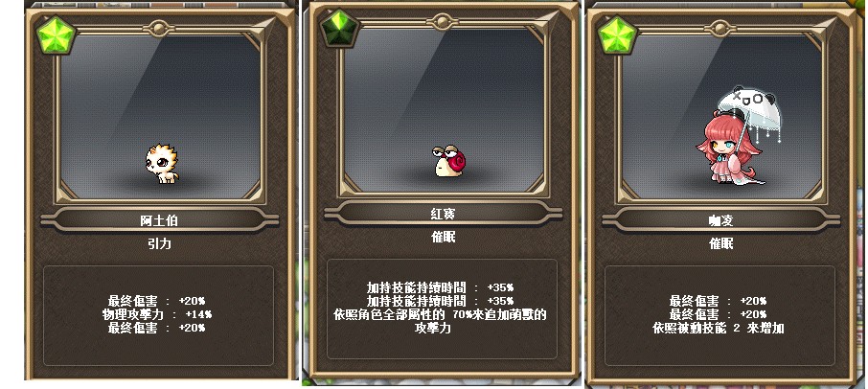Click round ornament atop 咖凌 card frame
The image size is (868, 389).
720,28
